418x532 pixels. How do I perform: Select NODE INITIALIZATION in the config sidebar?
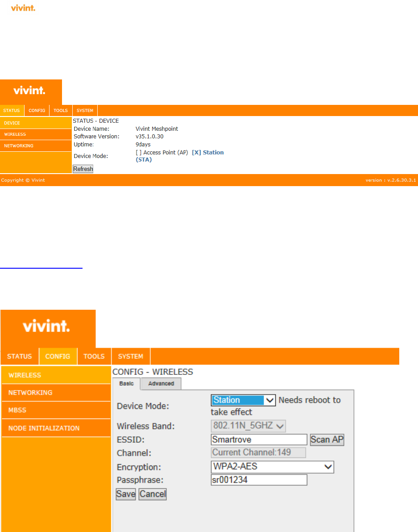(x=56, y=428)
